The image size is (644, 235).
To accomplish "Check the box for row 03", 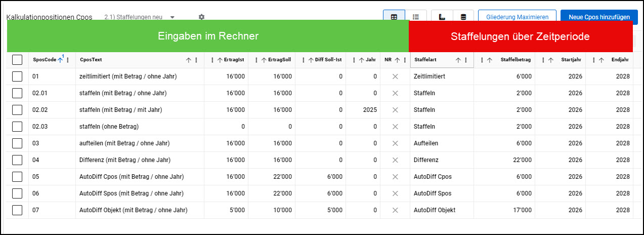I will 17,143.
